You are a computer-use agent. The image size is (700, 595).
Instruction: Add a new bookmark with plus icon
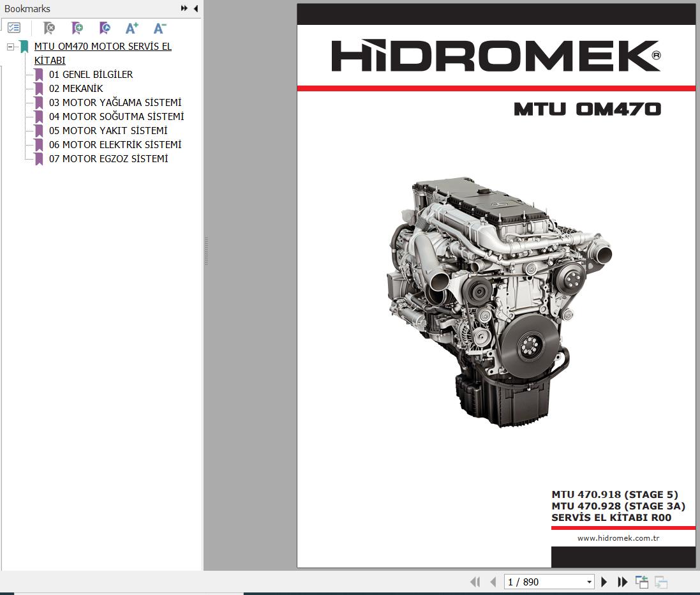click(77, 28)
